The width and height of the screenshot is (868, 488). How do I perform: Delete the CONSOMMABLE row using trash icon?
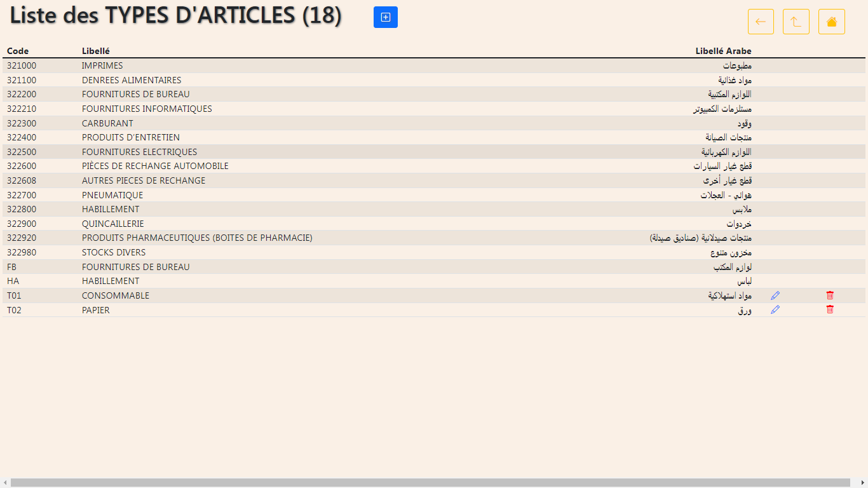(x=830, y=295)
